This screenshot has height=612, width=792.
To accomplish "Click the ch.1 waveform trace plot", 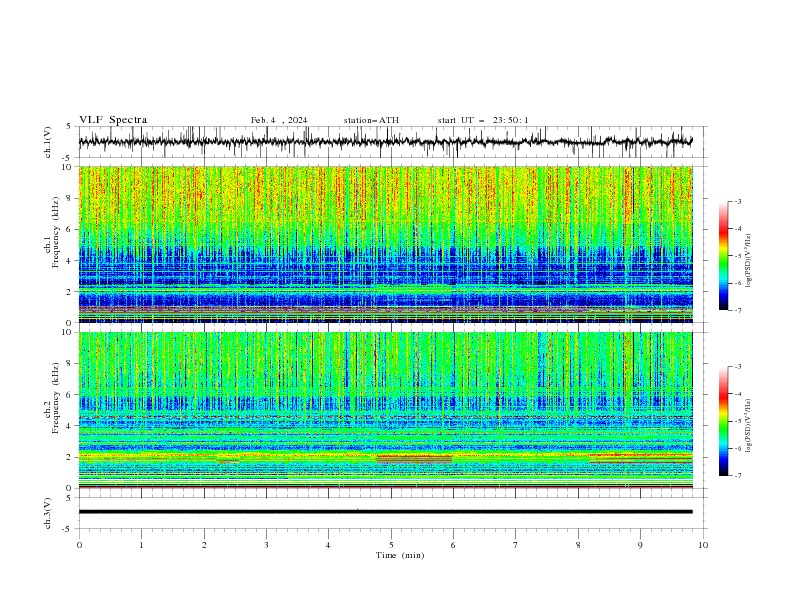I will (386, 142).
